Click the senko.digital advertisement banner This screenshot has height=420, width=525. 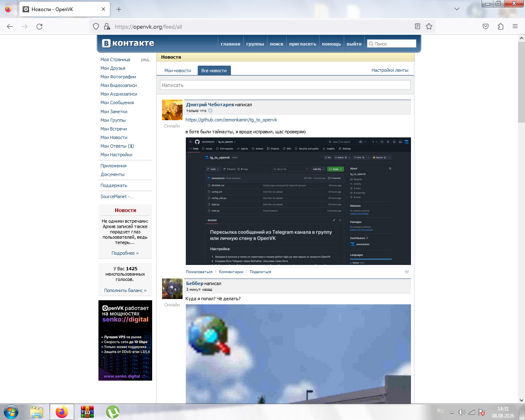[125, 340]
